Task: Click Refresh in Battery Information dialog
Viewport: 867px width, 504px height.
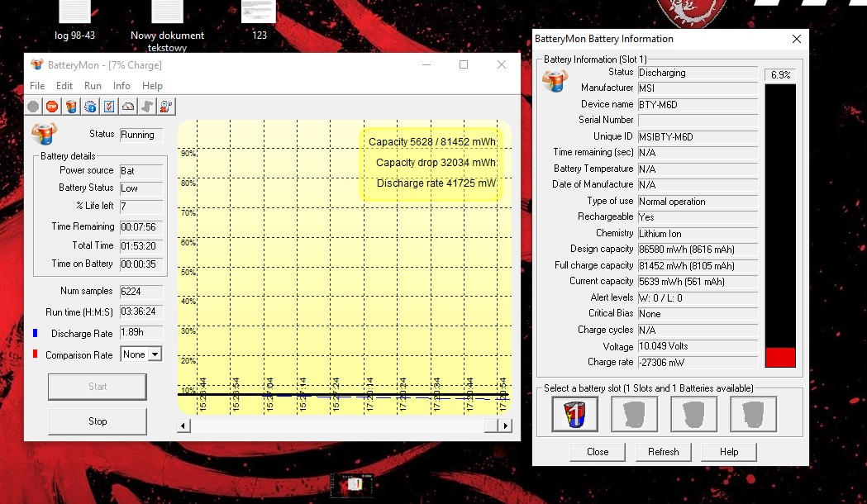Action: pyautogui.click(x=663, y=451)
